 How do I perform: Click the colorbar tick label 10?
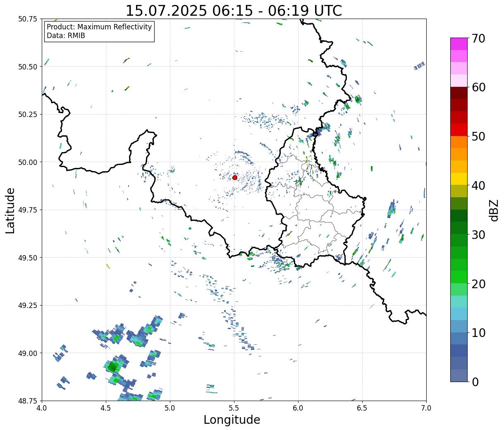(479, 333)
